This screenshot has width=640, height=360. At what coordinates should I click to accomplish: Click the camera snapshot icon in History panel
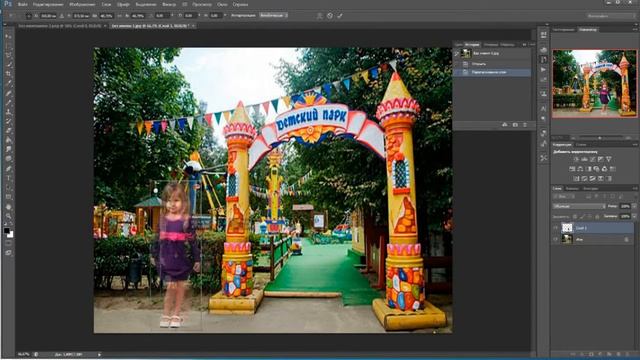[x=515, y=124]
